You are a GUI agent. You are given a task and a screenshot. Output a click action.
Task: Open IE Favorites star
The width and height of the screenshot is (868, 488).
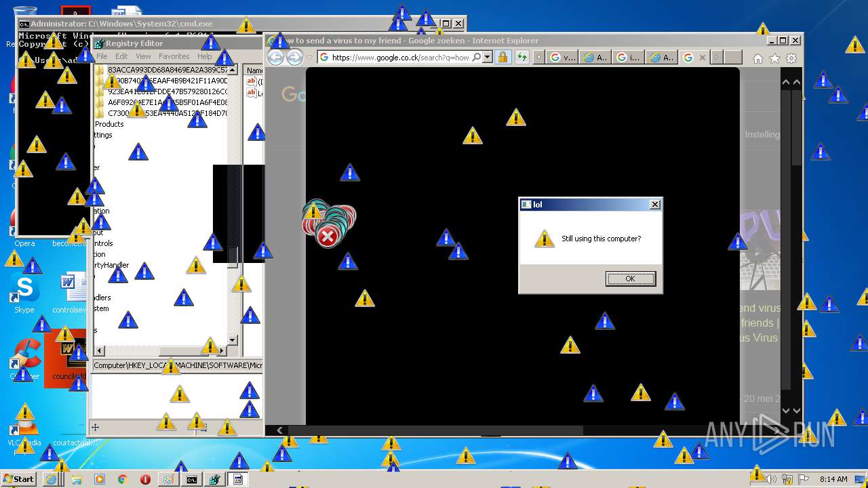(x=774, y=59)
